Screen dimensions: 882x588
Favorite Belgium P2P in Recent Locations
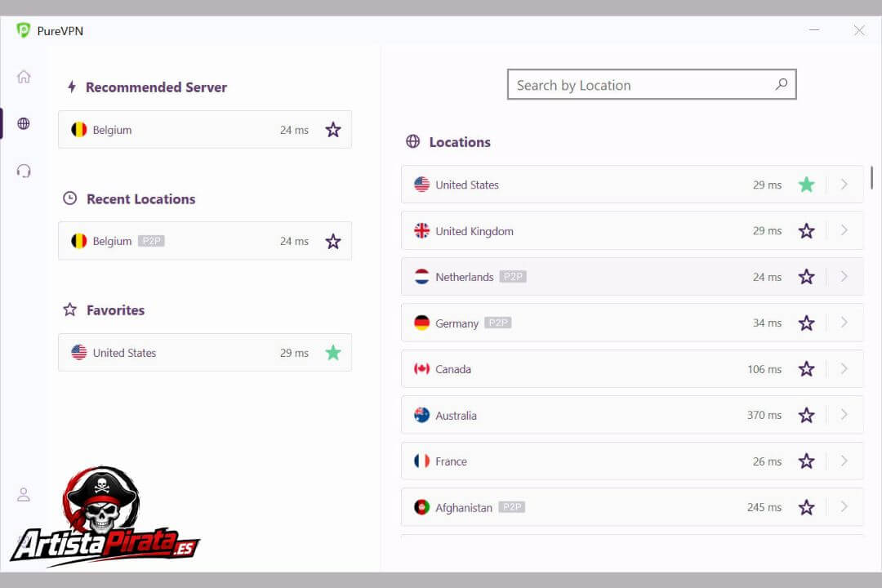[333, 242]
